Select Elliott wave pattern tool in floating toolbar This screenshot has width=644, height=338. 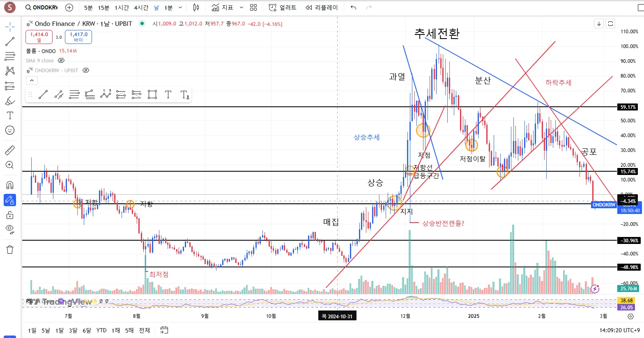pos(106,95)
